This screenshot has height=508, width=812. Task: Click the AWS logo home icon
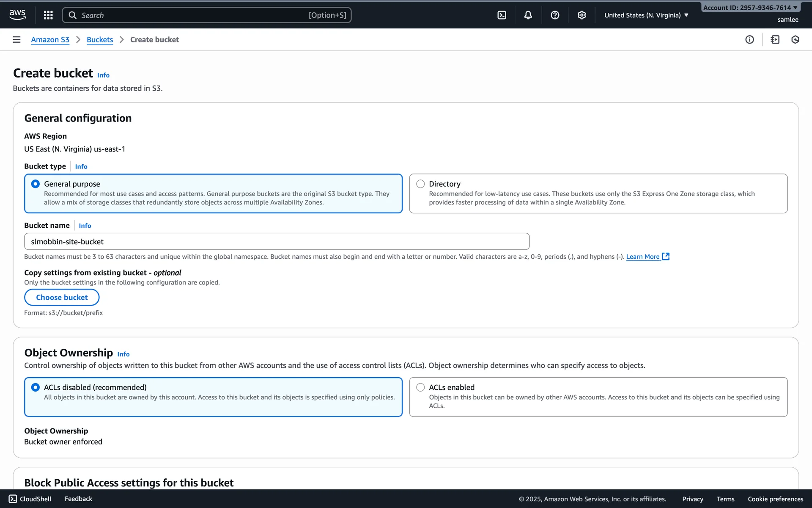coord(17,14)
